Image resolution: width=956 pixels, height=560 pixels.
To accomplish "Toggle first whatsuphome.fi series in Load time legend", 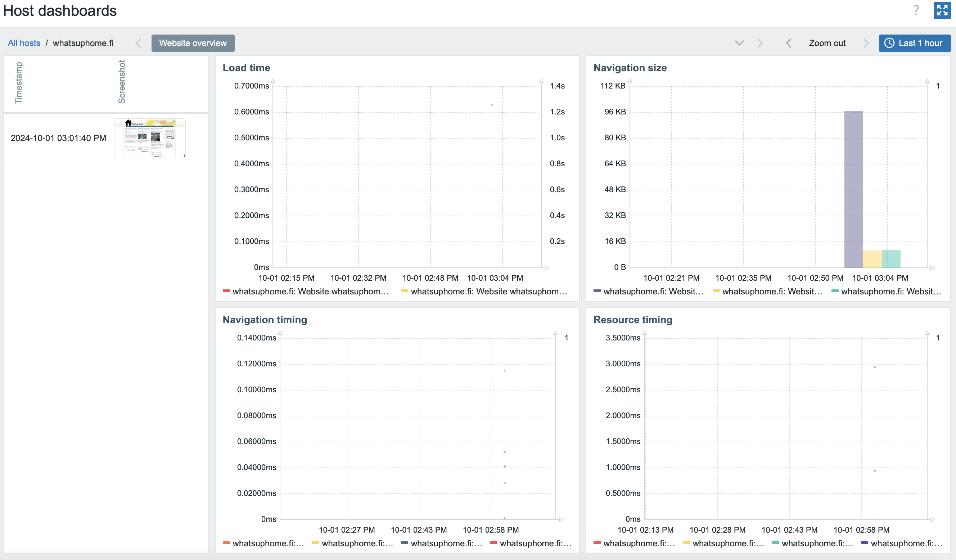I will [x=305, y=292].
